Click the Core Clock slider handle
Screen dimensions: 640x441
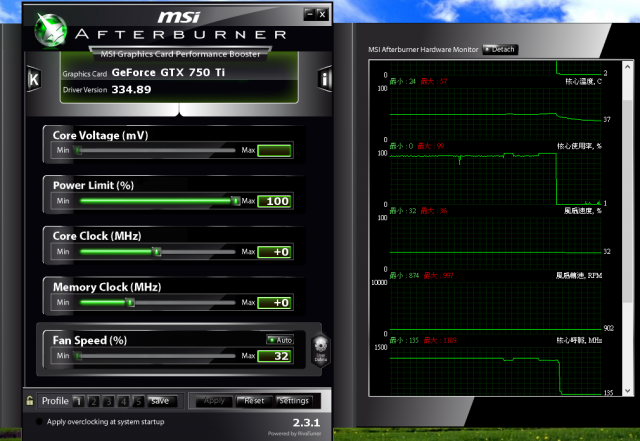coord(157,252)
